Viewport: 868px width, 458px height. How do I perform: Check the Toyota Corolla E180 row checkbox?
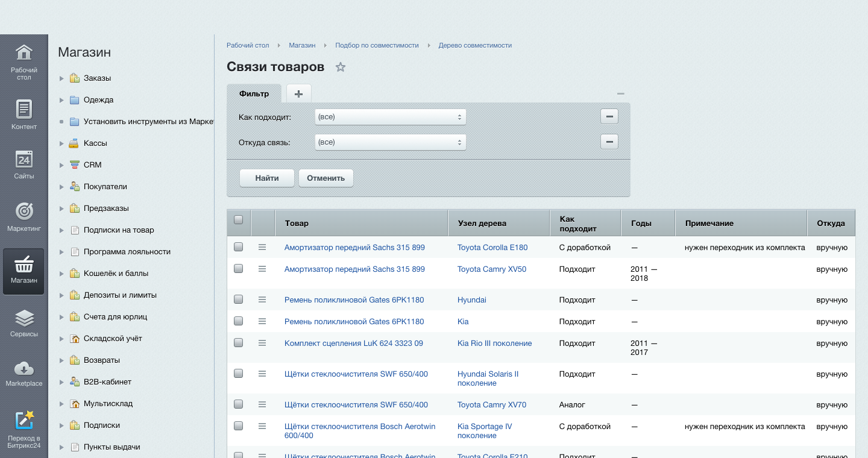tap(238, 247)
